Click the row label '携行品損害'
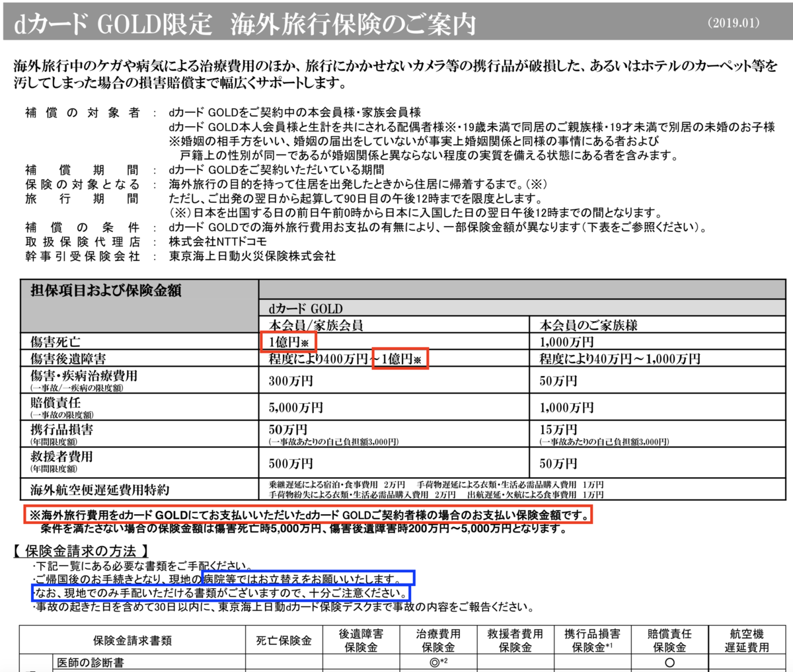Screen dimensions: 793x672 [61, 429]
